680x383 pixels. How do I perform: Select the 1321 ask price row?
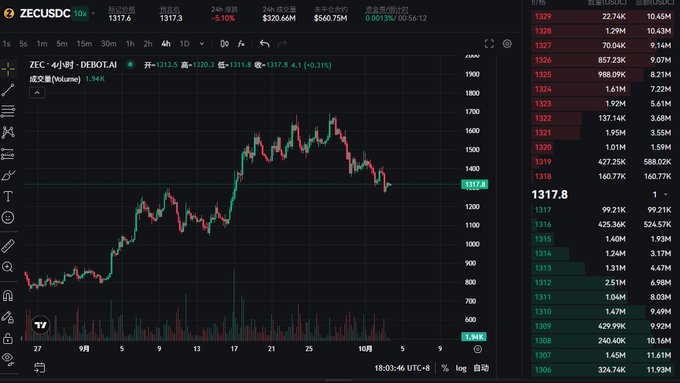click(x=603, y=133)
